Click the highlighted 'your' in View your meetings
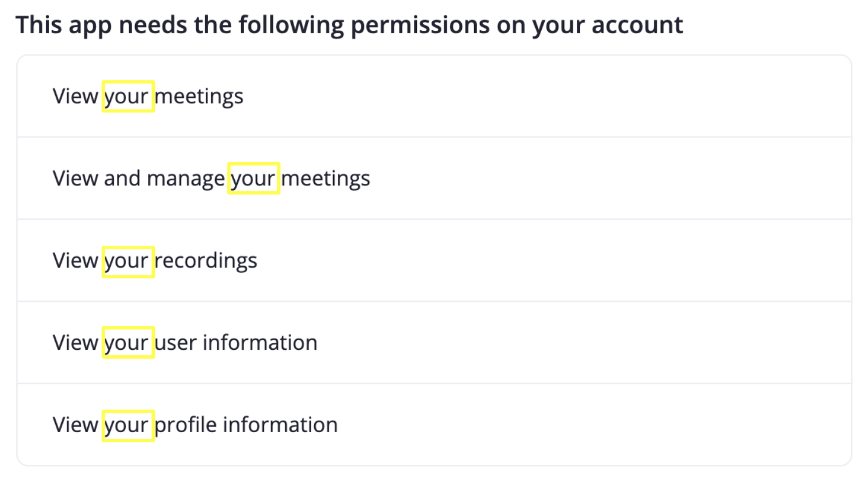Screen dimensions: 868x489 click(x=128, y=96)
